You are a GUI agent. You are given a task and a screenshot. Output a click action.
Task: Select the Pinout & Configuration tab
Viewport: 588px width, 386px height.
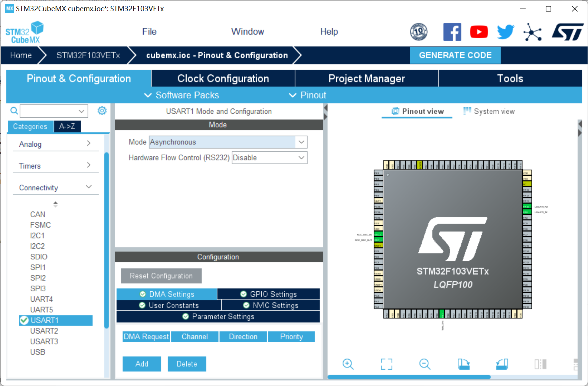[79, 78]
